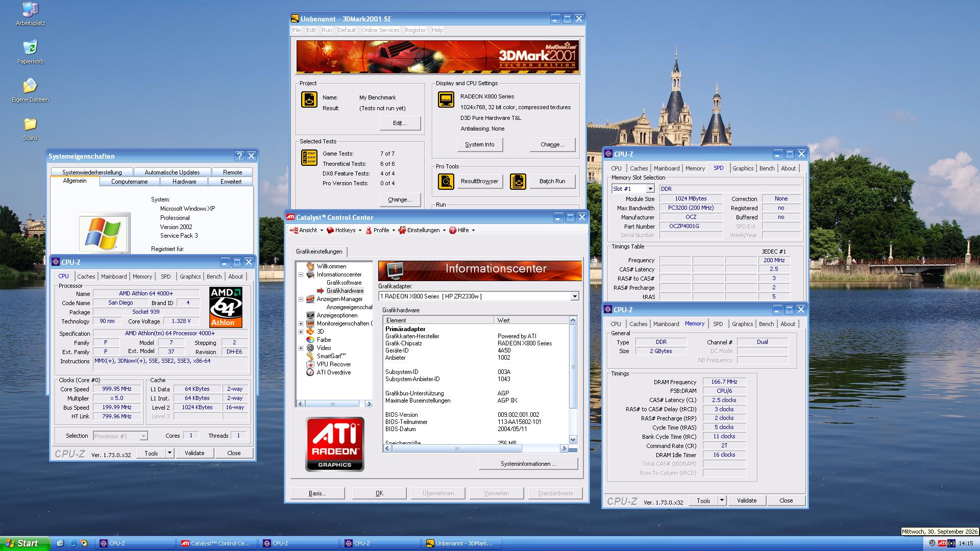Image resolution: width=980 pixels, height=551 pixels.
Task: Click the Basis... button in Catalyst
Action: (317, 493)
